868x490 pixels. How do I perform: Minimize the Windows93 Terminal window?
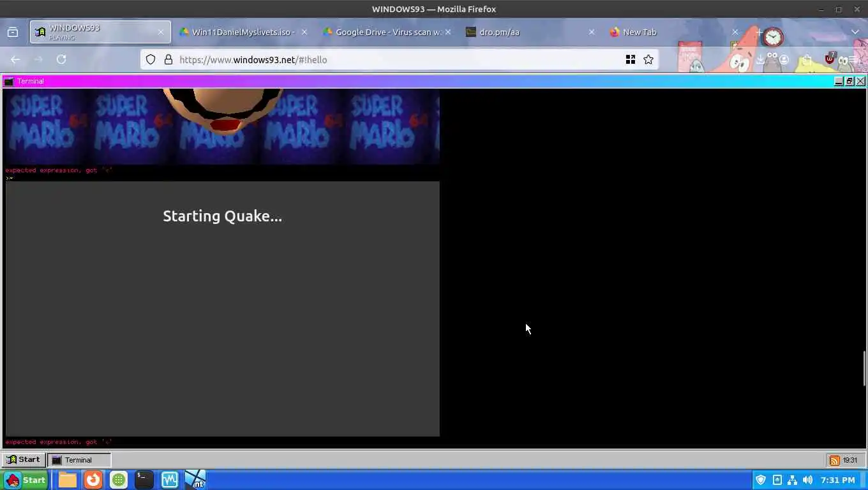[x=839, y=81]
